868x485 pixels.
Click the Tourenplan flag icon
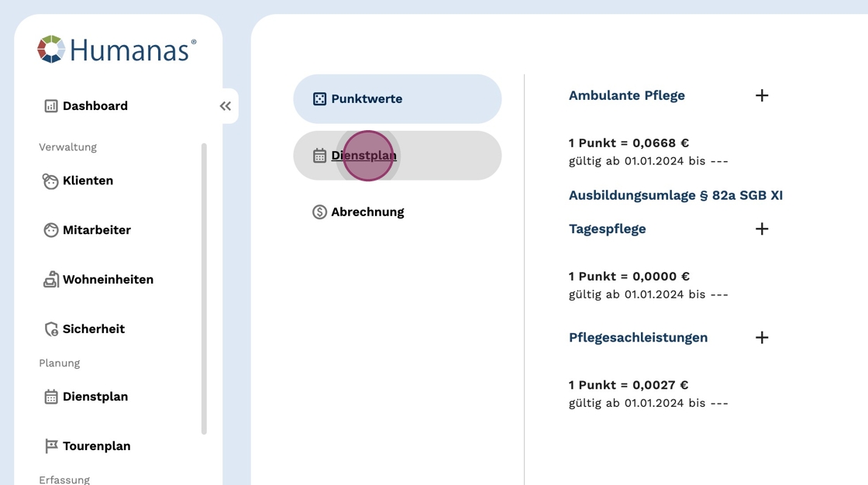51,446
